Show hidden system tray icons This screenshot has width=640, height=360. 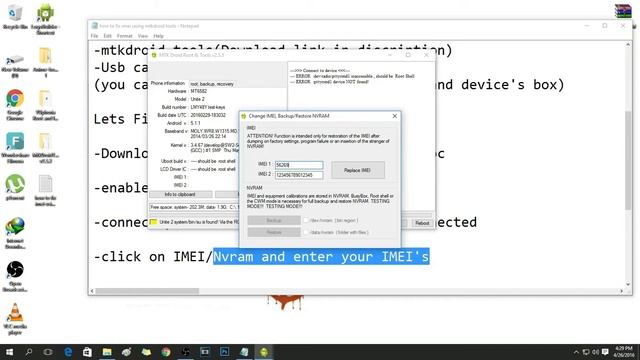coord(576,352)
